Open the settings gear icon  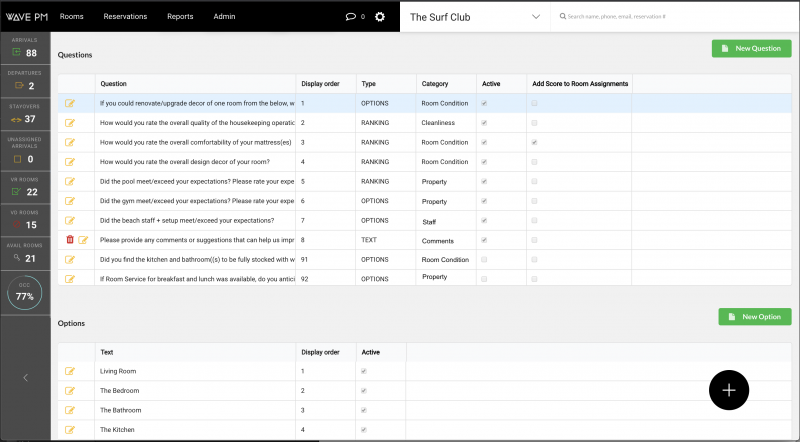pyautogui.click(x=380, y=17)
